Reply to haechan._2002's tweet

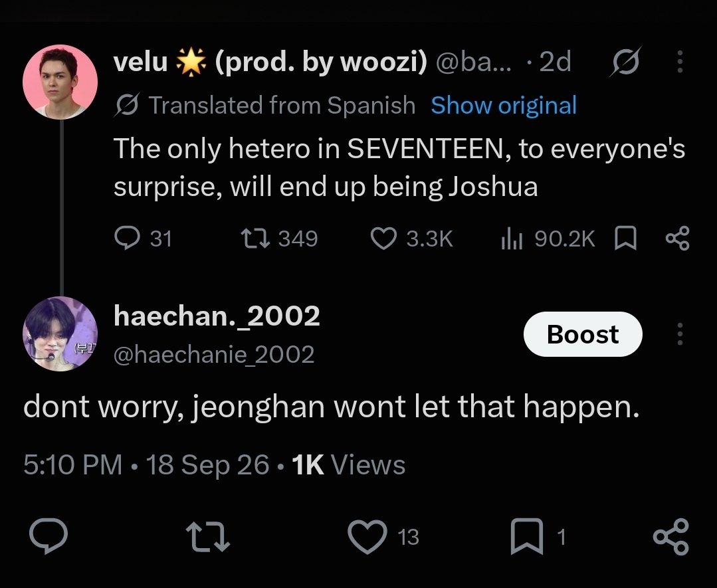click(49, 536)
